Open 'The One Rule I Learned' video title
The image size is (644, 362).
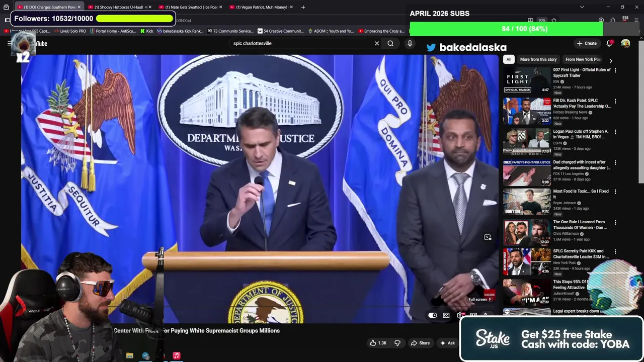pyautogui.click(x=580, y=225)
